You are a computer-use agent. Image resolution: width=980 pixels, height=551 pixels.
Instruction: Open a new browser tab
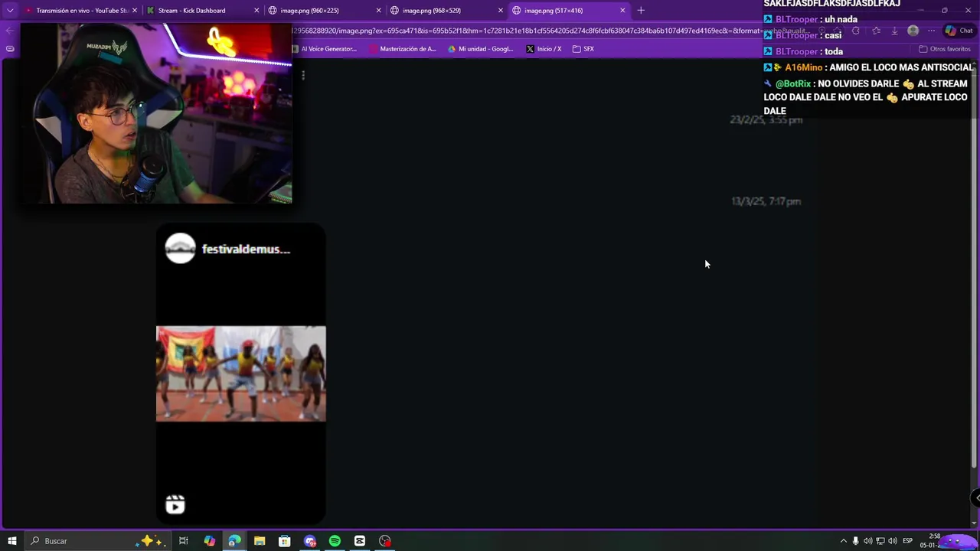click(x=641, y=11)
